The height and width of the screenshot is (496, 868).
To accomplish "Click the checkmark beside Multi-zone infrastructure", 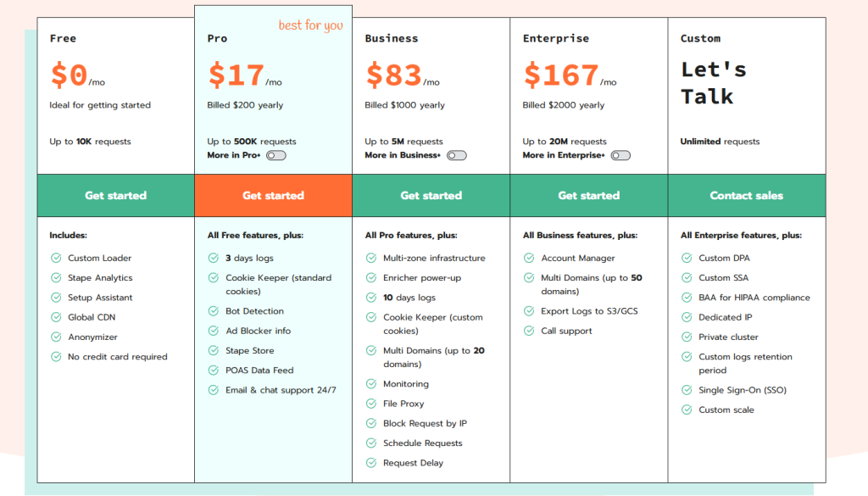I will (x=371, y=258).
